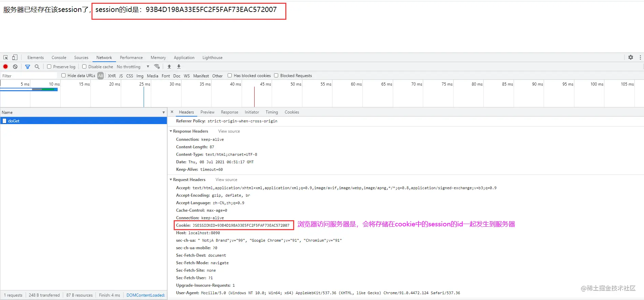Tick the Hide data URLs checkbox
644x300 pixels.
coord(63,75)
